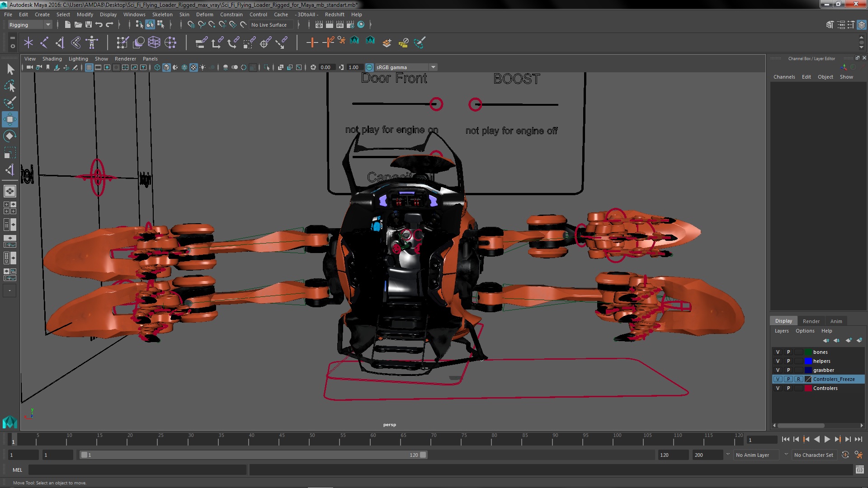This screenshot has height=488, width=868.
Task: Click the Create Lattice shelf icon
Action: 154,42
